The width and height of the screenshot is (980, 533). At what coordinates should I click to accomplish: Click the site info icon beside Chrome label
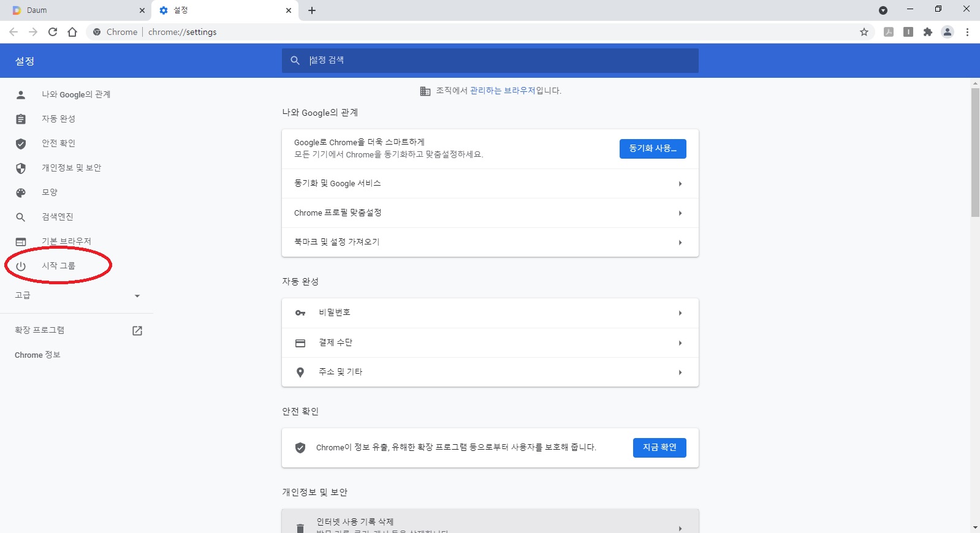[x=97, y=32]
